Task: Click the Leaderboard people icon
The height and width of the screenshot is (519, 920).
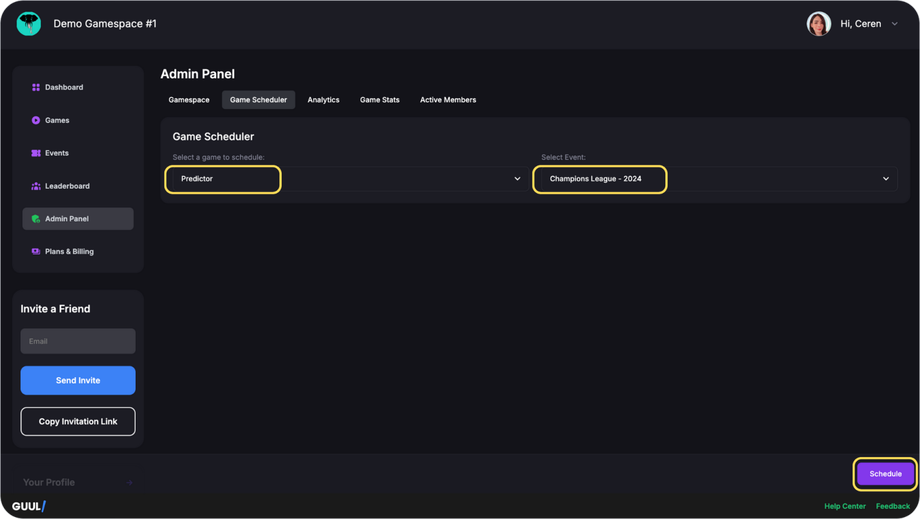Action: (36, 187)
